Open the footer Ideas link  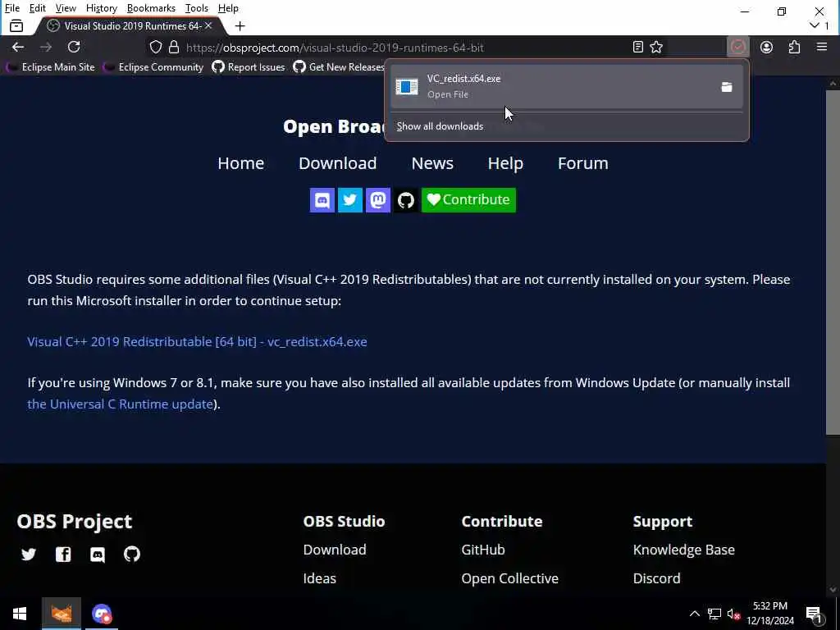[319, 578]
